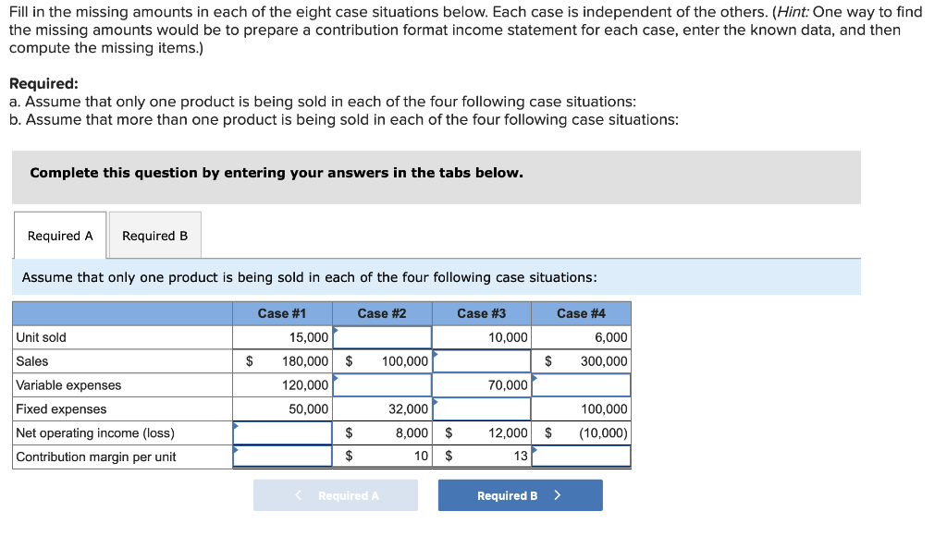The width and height of the screenshot is (947, 560).
Task: Click hint arrow on Case #4 Variable expenses cell
Action: click(534, 378)
